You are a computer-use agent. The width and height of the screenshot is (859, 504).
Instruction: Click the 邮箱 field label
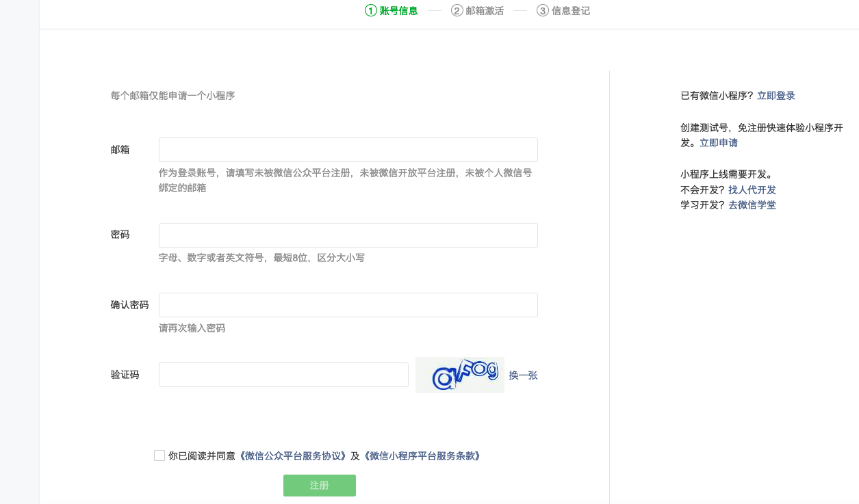point(120,150)
